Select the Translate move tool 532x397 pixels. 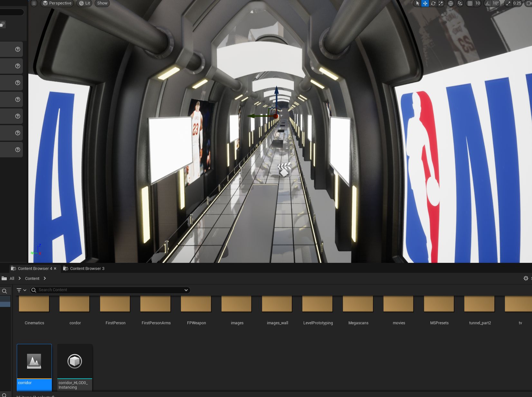pos(425,3)
